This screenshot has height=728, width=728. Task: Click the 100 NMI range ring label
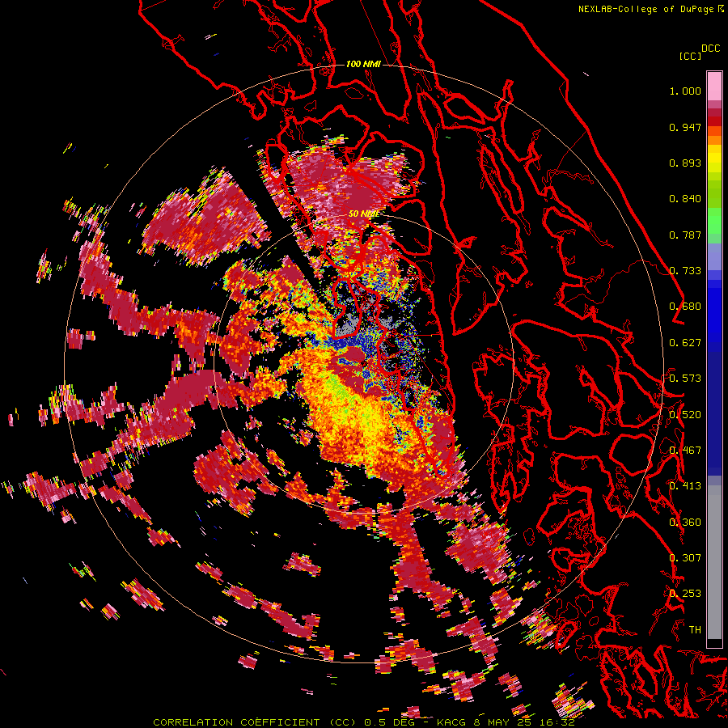click(x=363, y=64)
